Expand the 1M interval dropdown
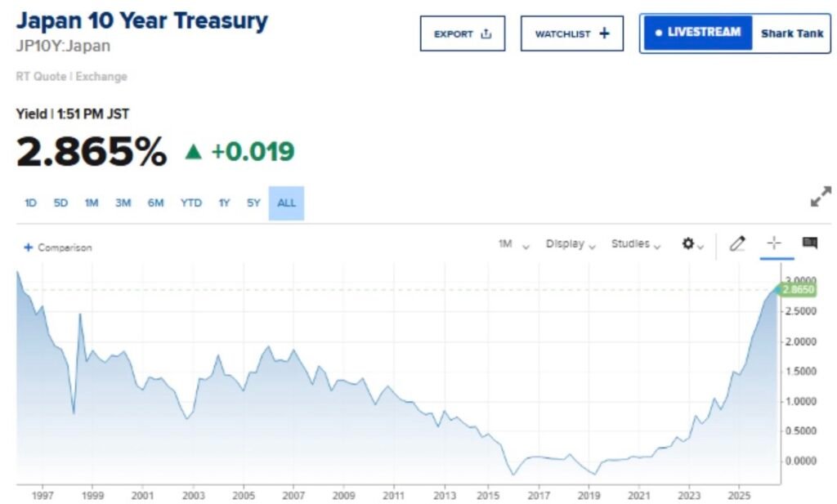 tap(513, 244)
